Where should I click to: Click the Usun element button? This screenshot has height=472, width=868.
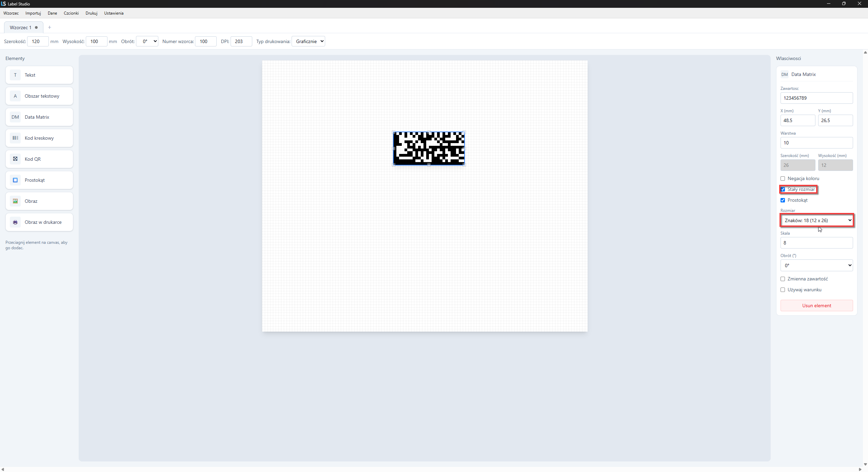[816, 306]
